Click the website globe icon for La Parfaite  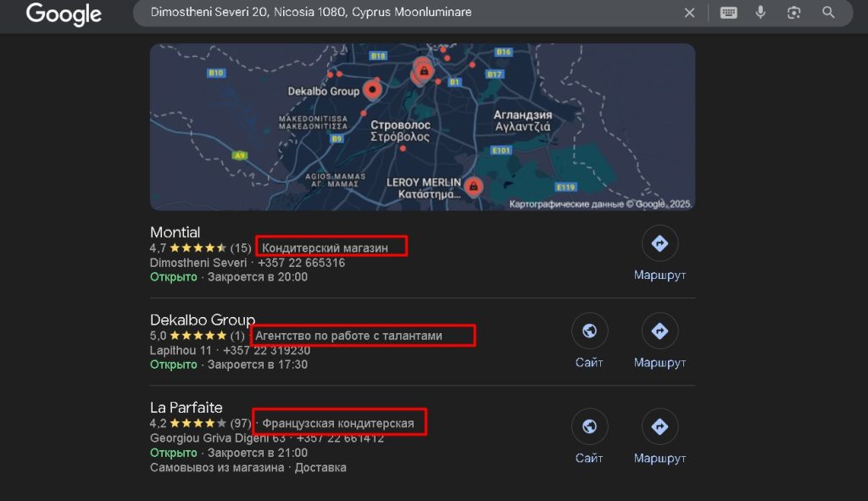[x=590, y=426]
